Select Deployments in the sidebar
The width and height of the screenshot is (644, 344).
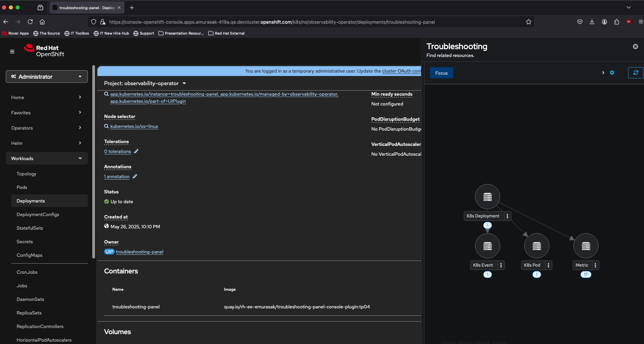point(50,201)
